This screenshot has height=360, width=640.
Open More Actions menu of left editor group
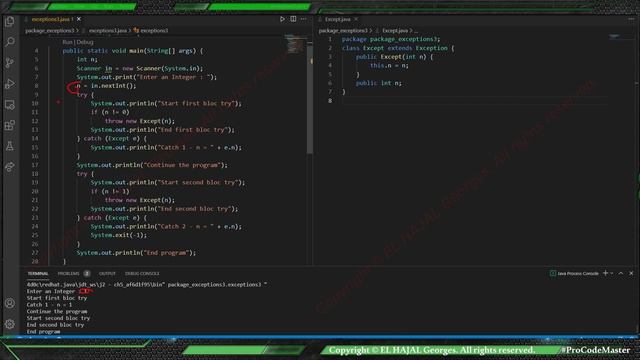(303, 19)
